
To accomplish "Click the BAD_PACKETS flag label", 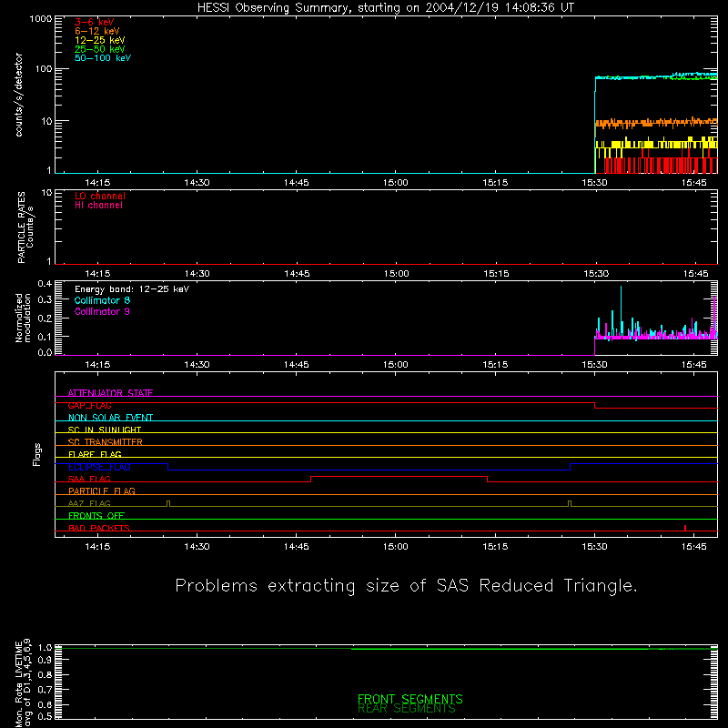I will [99, 528].
